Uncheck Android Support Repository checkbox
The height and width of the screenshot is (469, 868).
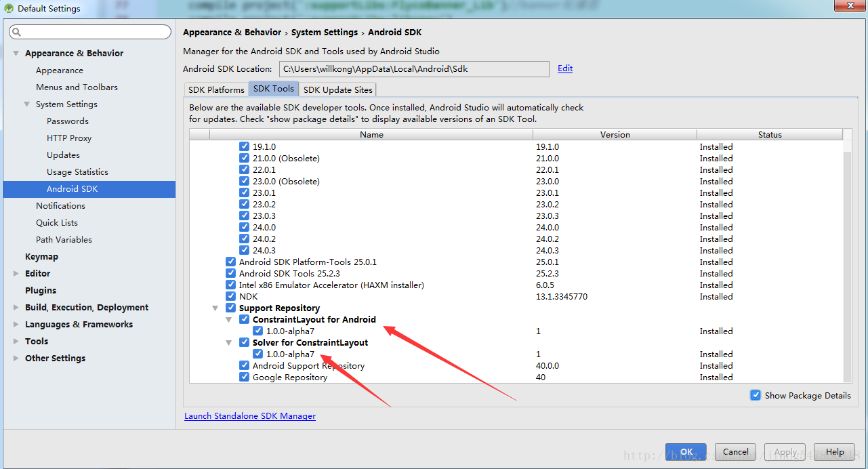[244, 365]
